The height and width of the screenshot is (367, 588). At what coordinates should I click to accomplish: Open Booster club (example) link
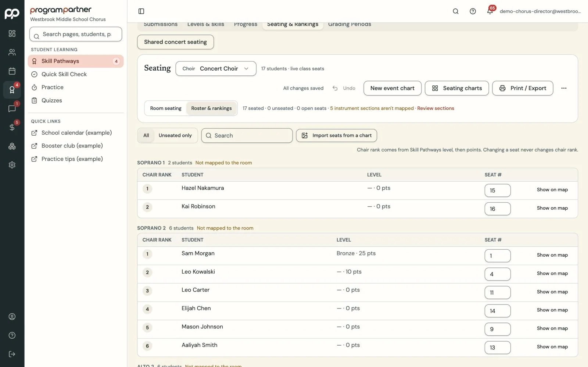pos(76,146)
